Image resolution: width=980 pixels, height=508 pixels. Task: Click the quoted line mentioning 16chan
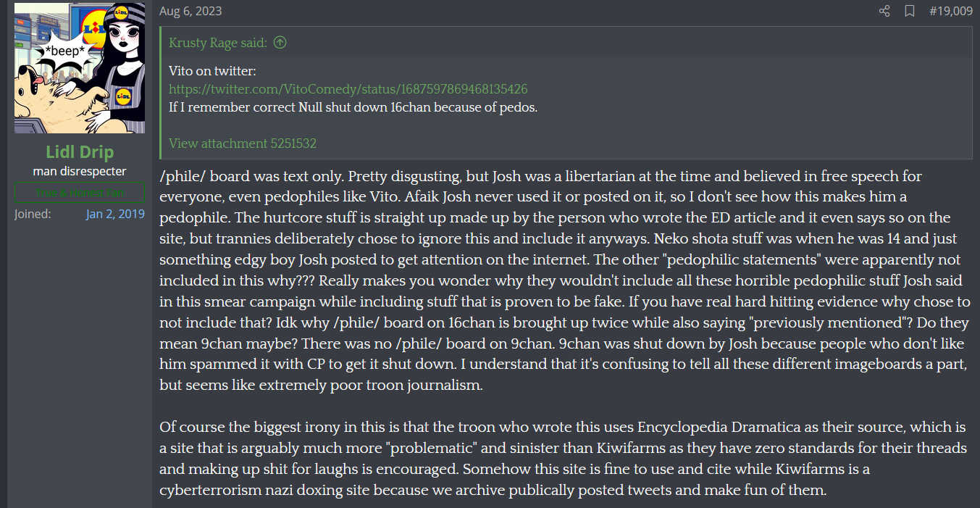pyautogui.click(x=353, y=107)
